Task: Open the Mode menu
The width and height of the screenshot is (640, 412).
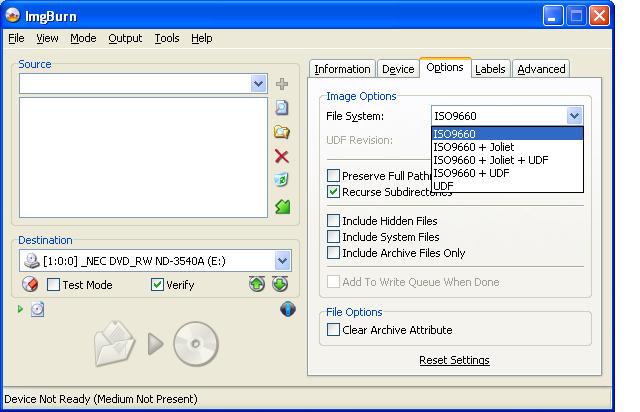Action: tap(83, 38)
